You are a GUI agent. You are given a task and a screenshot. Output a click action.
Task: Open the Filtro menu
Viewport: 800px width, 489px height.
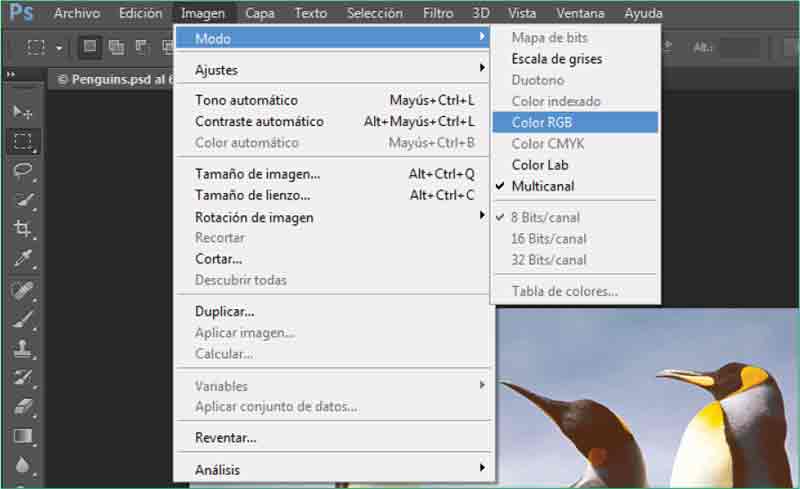click(x=438, y=13)
